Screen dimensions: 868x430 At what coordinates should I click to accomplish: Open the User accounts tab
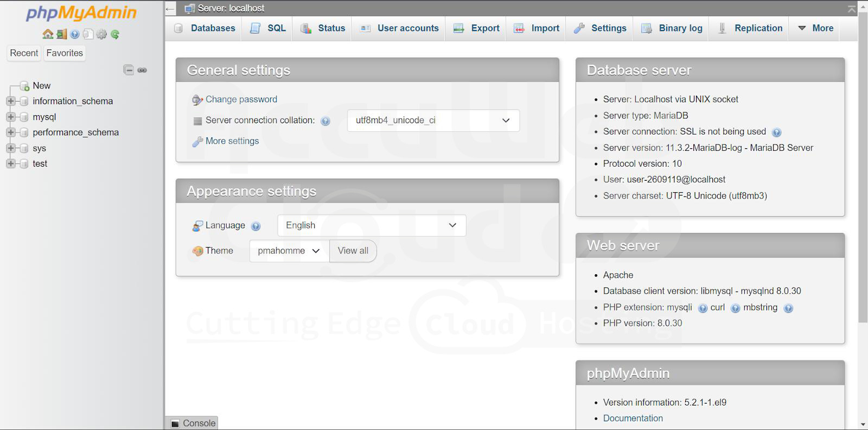tap(400, 28)
